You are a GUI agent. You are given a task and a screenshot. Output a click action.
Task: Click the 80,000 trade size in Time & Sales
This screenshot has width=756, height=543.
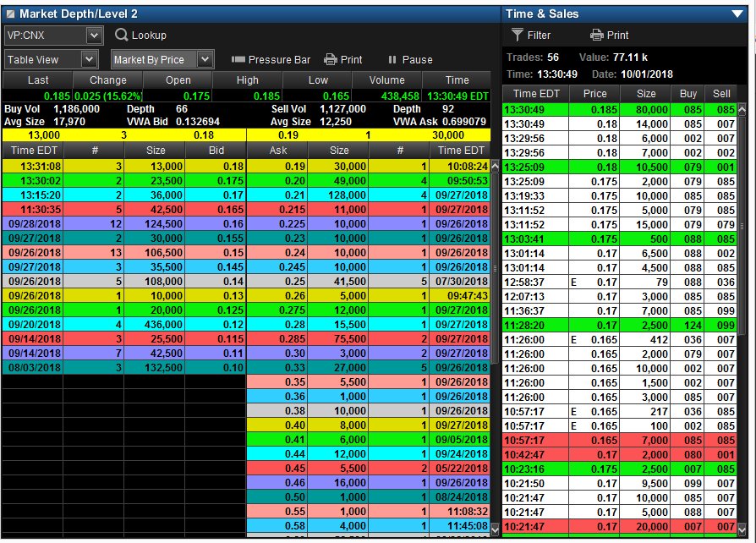tap(645, 110)
